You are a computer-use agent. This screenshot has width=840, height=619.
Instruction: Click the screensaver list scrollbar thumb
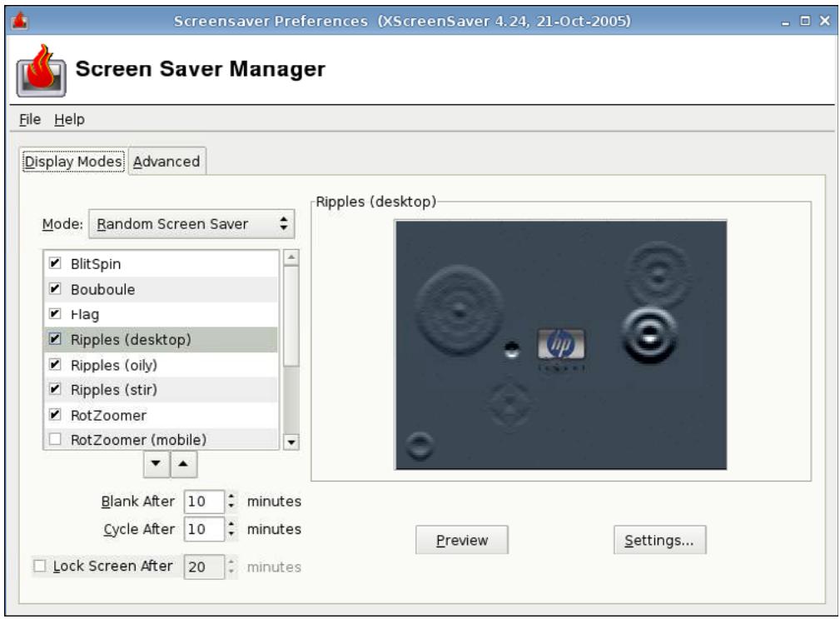point(291,317)
